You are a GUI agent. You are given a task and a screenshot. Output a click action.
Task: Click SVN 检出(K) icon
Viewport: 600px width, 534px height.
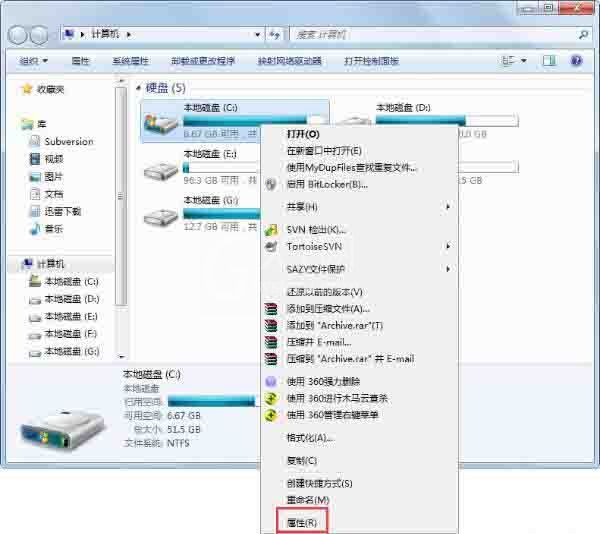[271, 230]
